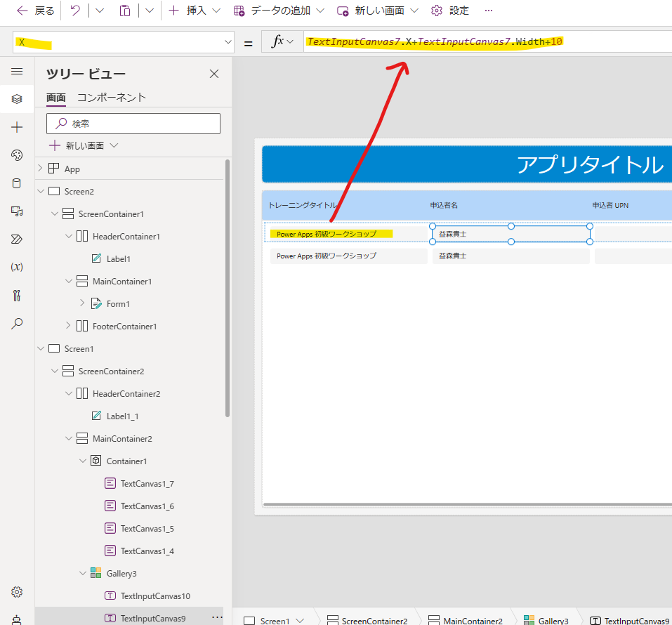Image resolution: width=672 pixels, height=625 pixels.
Task: Click the 申込者名 column header label
Action: point(444,205)
